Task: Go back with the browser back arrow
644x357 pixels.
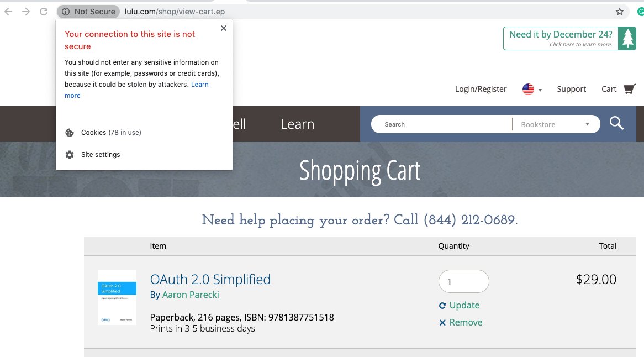Action: coord(8,12)
